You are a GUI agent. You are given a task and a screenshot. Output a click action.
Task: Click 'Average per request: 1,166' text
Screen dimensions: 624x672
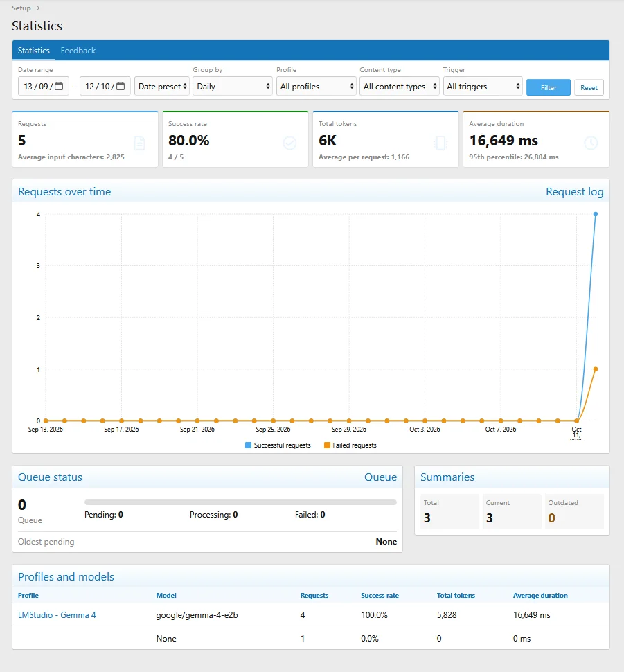pyautogui.click(x=364, y=157)
